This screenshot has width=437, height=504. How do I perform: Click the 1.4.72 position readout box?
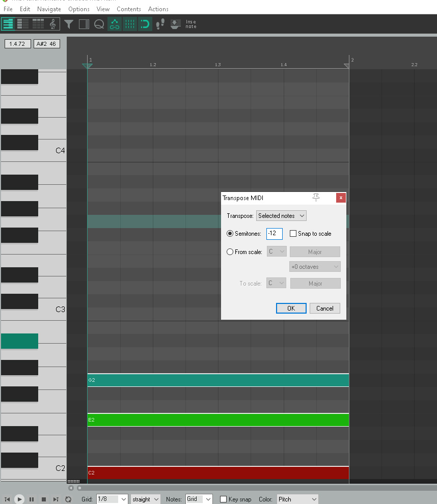[x=18, y=44]
